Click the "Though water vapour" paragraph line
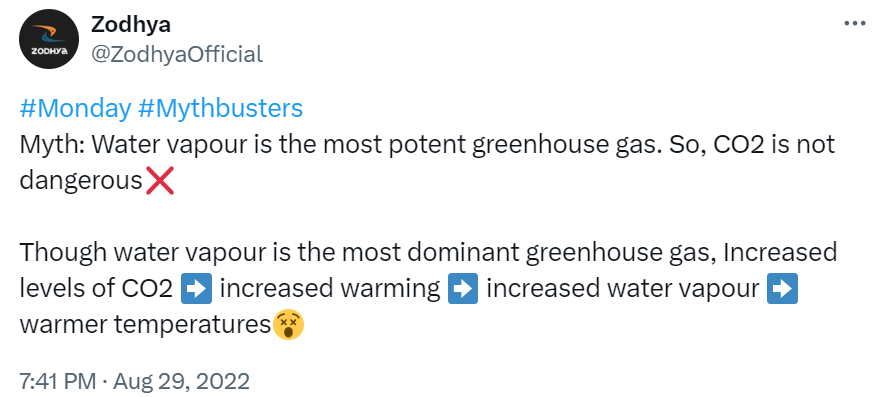 [429, 253]
